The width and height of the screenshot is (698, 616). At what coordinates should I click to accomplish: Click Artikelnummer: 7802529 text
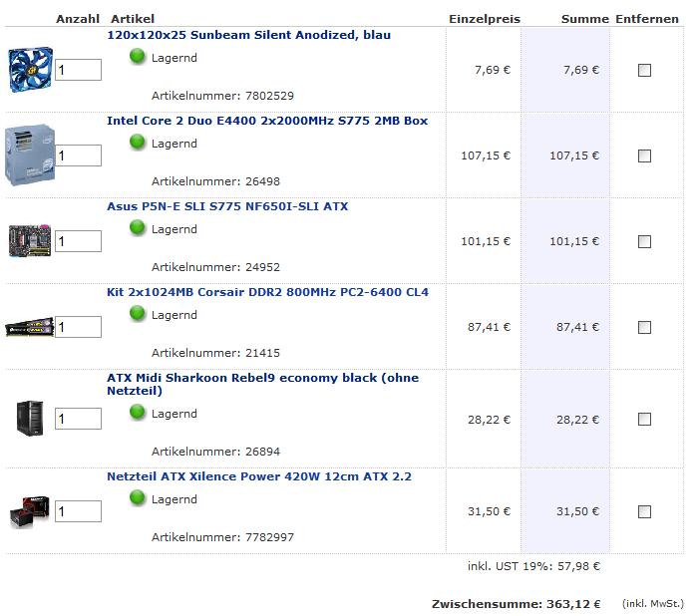click(x=222, y=96)
